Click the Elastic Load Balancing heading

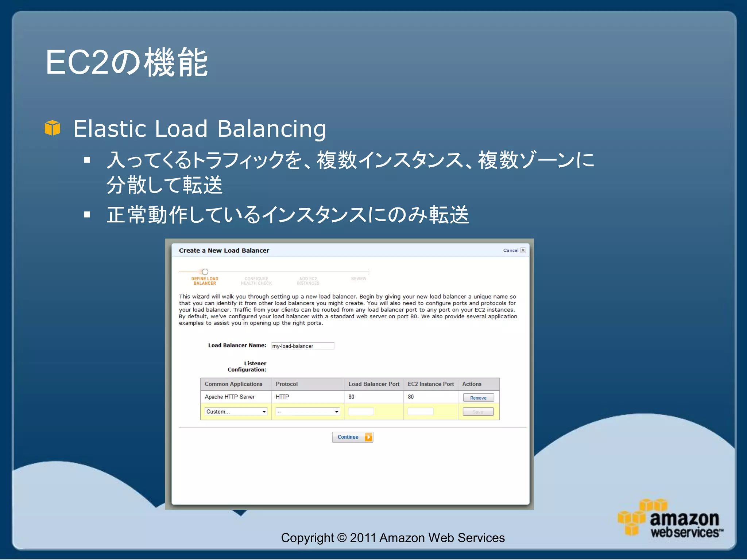click(200, 129)
